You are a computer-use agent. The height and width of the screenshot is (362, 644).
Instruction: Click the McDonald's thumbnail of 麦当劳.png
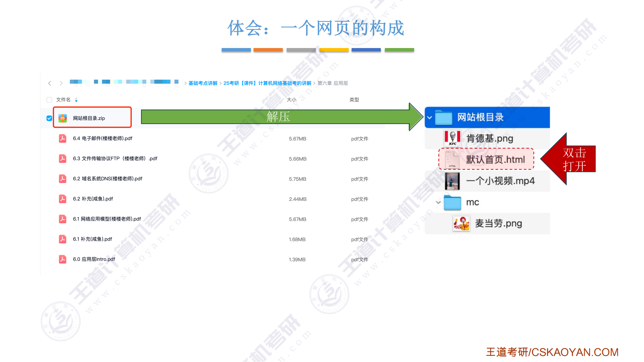[x=461, y=223]
